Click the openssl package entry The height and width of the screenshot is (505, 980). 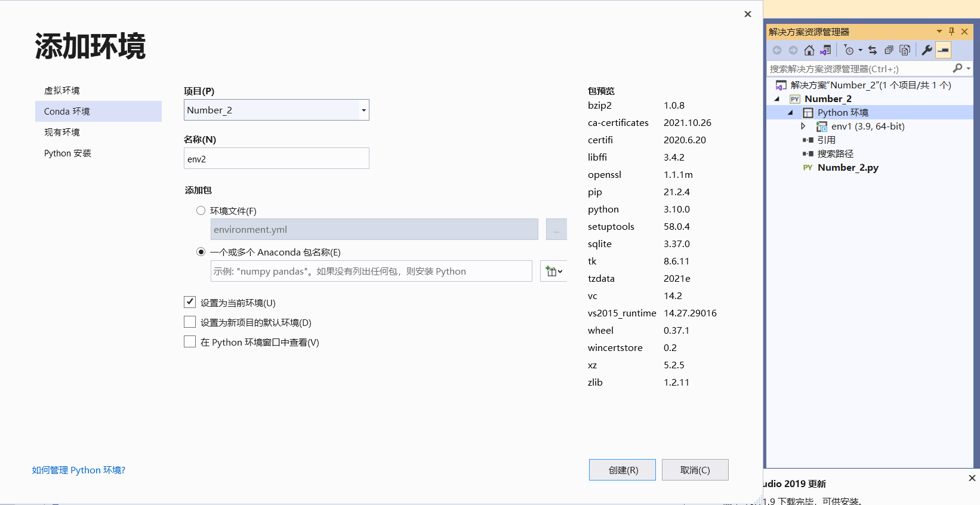coord(605,175)
